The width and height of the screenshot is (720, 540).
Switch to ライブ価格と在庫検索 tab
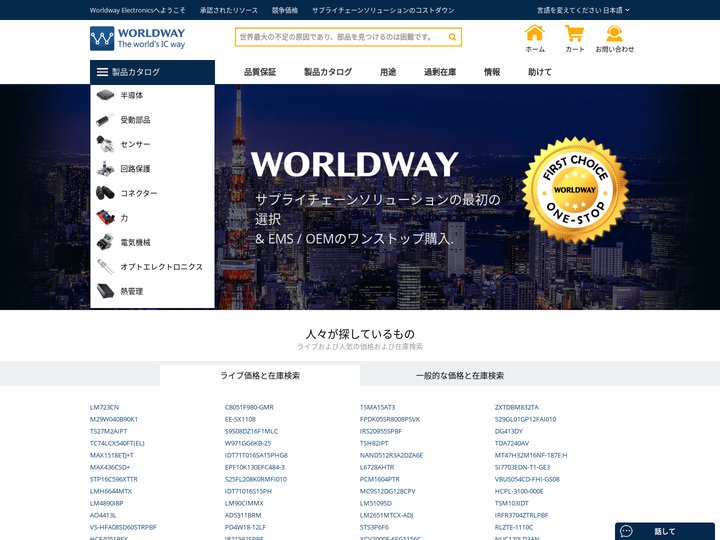coord(260,376)
